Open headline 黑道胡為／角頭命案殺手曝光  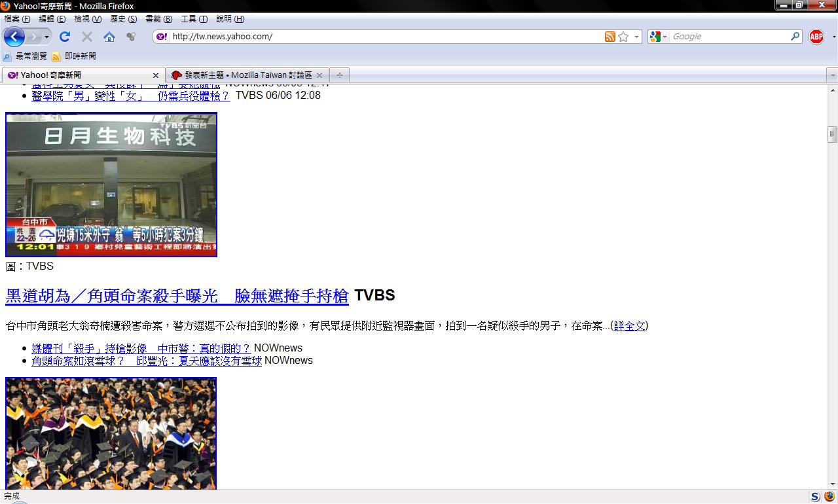pos(177,296)
